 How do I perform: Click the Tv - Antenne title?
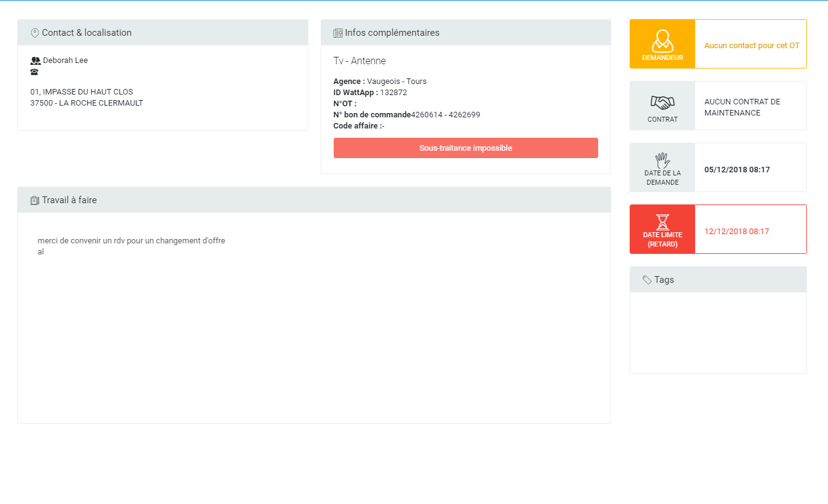(360, 61)
